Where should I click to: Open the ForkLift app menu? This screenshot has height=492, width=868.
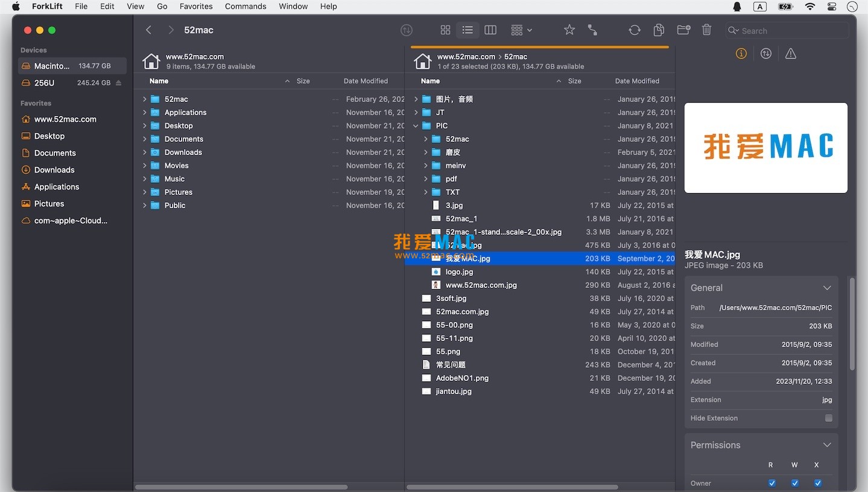click(x=48, y=6)
